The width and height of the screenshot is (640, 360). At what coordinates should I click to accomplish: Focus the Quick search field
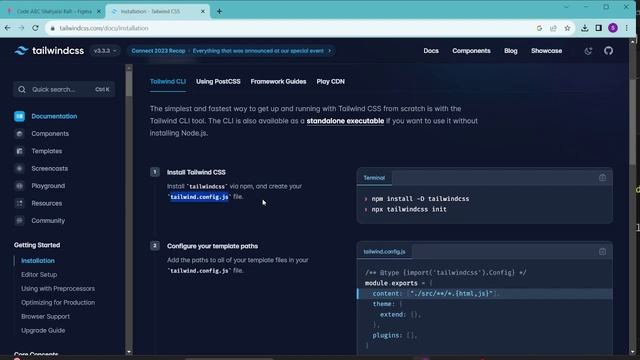pyautogui.click(x=64, y=89)
